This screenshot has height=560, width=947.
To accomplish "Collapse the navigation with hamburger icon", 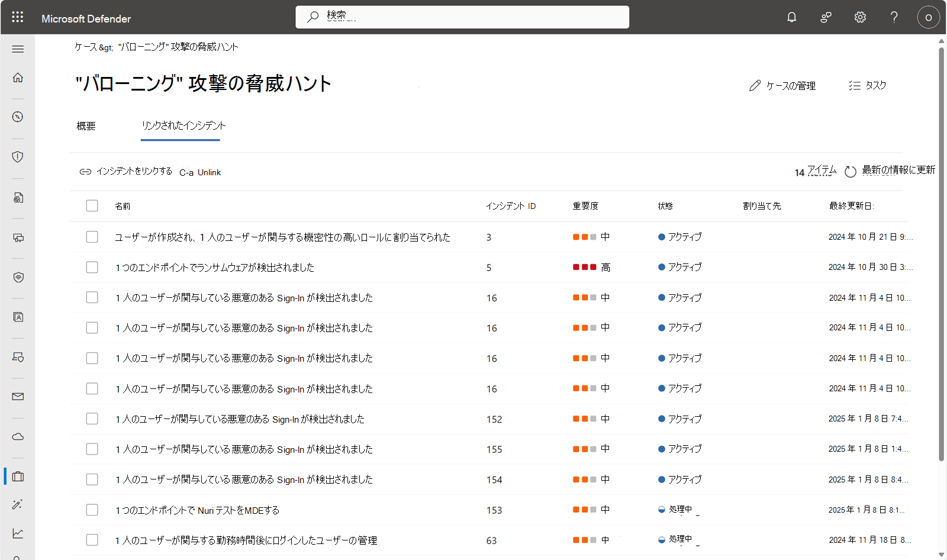I will (18, 49).
